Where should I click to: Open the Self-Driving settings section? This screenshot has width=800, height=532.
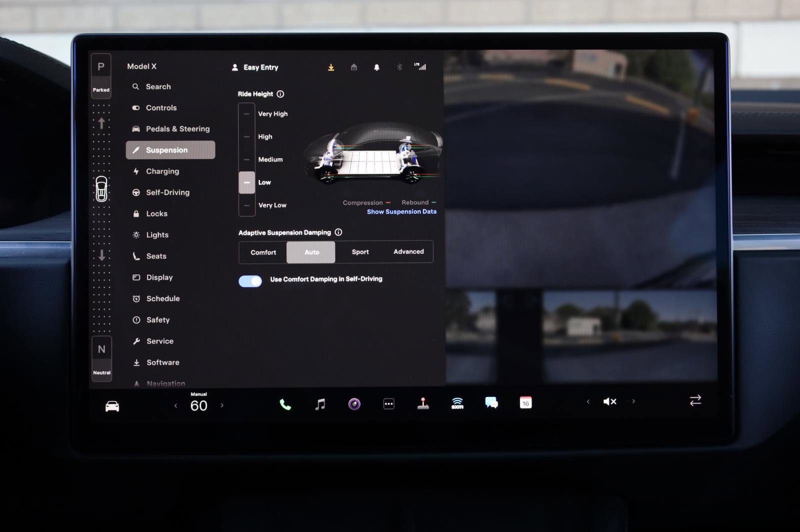click(167, 192)
